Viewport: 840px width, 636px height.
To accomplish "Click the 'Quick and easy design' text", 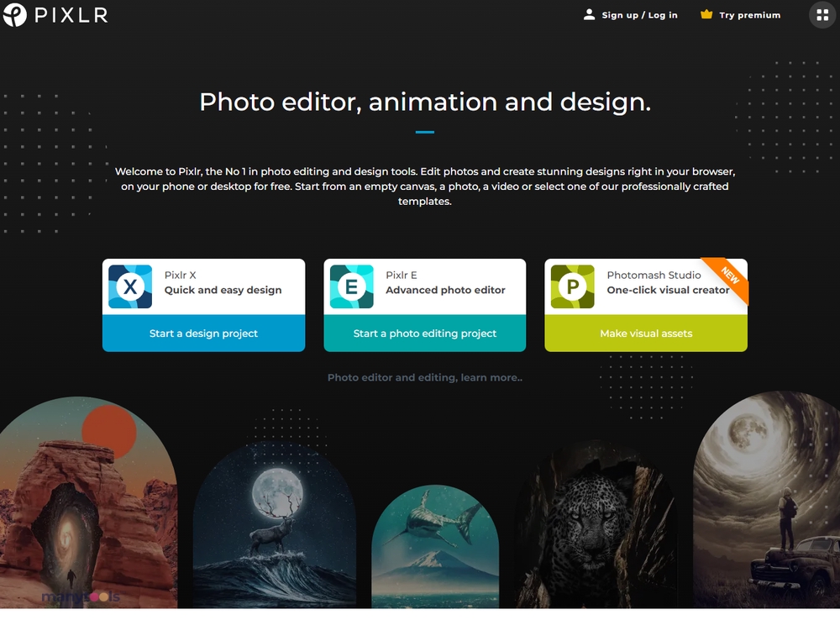I will pyautogui.click(x=223, y=290).
